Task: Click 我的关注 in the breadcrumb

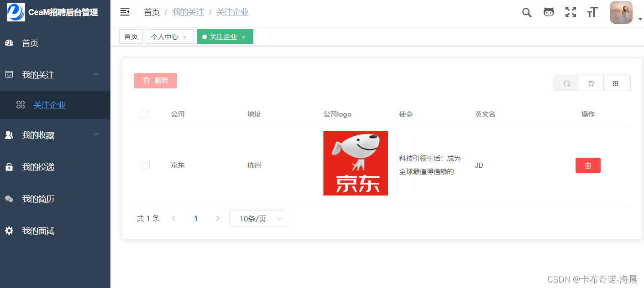Action: click(x=188, y=12)
